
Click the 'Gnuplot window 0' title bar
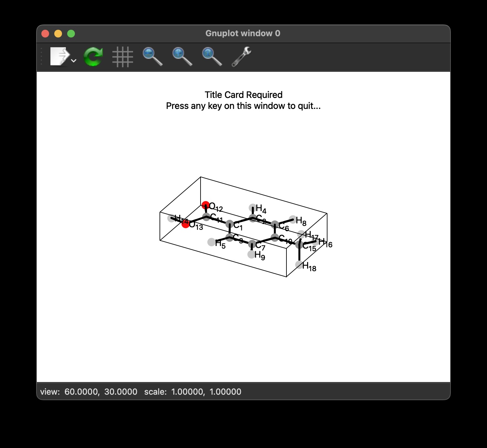(243, 33)
